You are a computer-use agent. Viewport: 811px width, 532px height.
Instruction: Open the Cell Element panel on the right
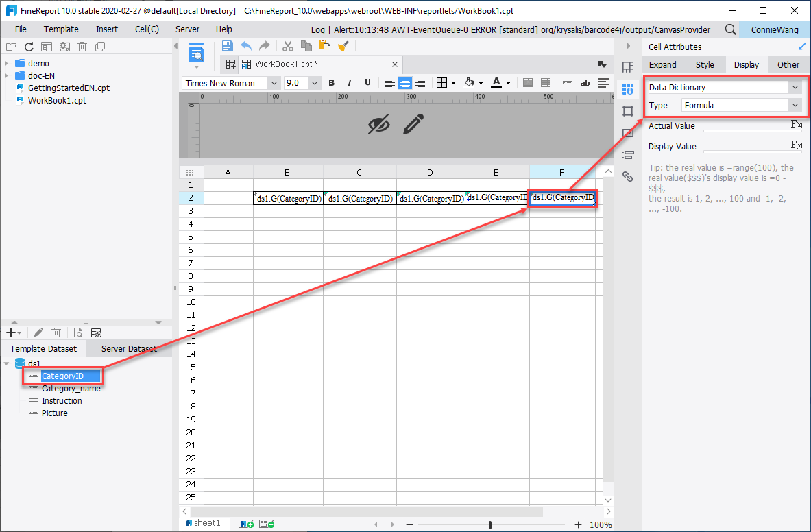point(628,66)
